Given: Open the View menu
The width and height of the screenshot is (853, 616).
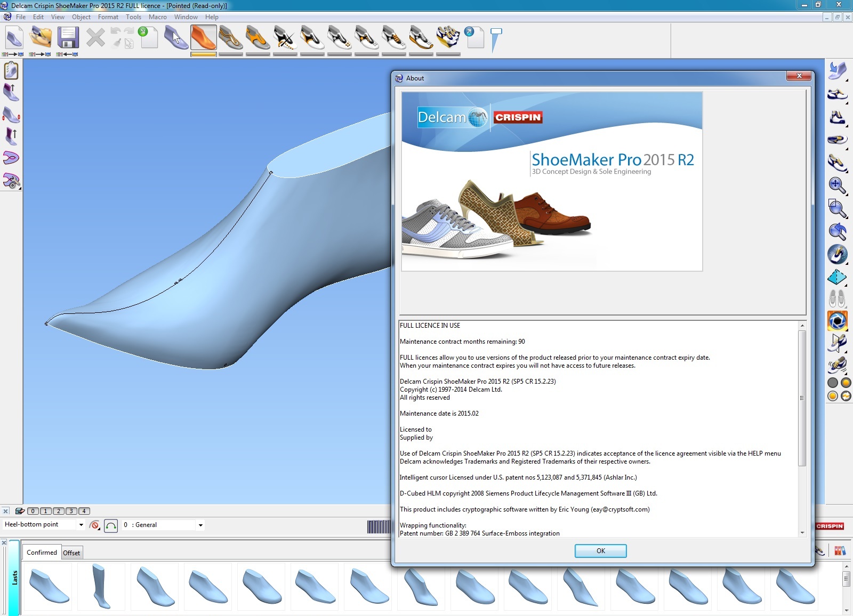Looking at the screenshot, I should point(58,17).
